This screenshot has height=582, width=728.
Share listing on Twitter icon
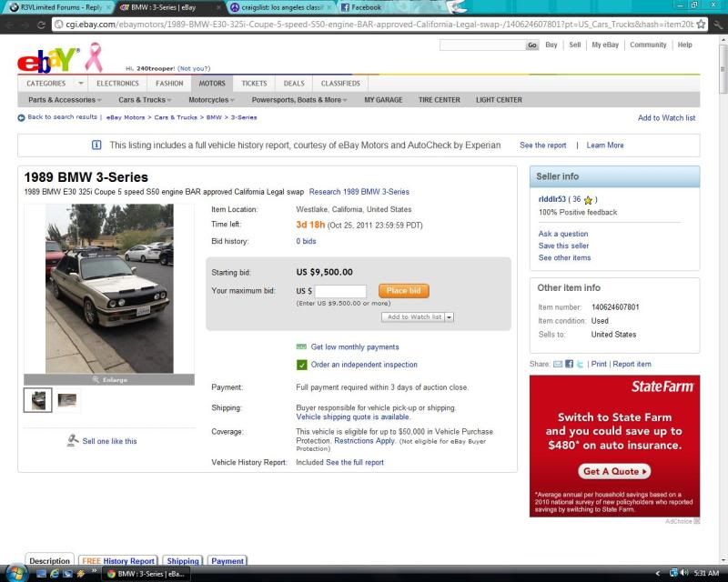click(580, 364)
